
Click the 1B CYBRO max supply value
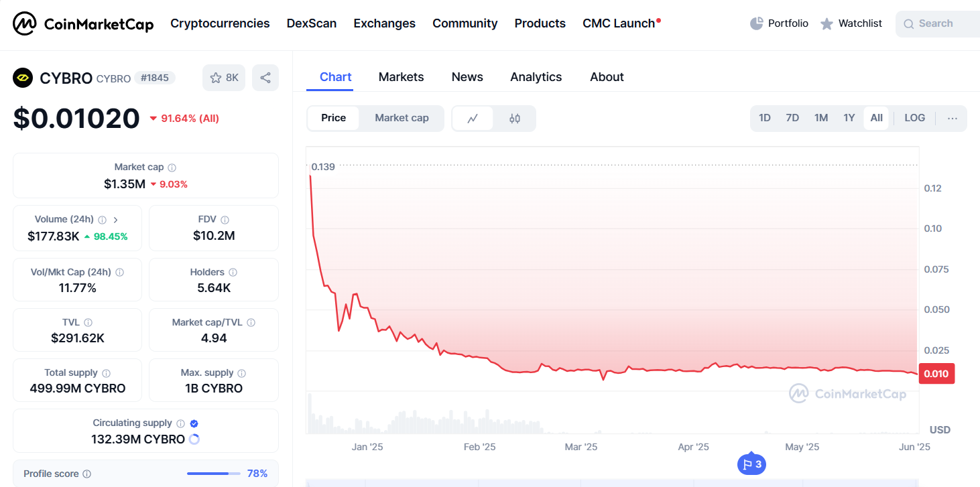214,389
